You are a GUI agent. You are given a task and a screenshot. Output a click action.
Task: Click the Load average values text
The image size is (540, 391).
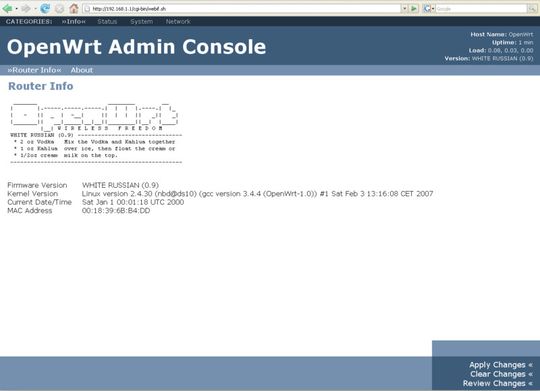501,50
